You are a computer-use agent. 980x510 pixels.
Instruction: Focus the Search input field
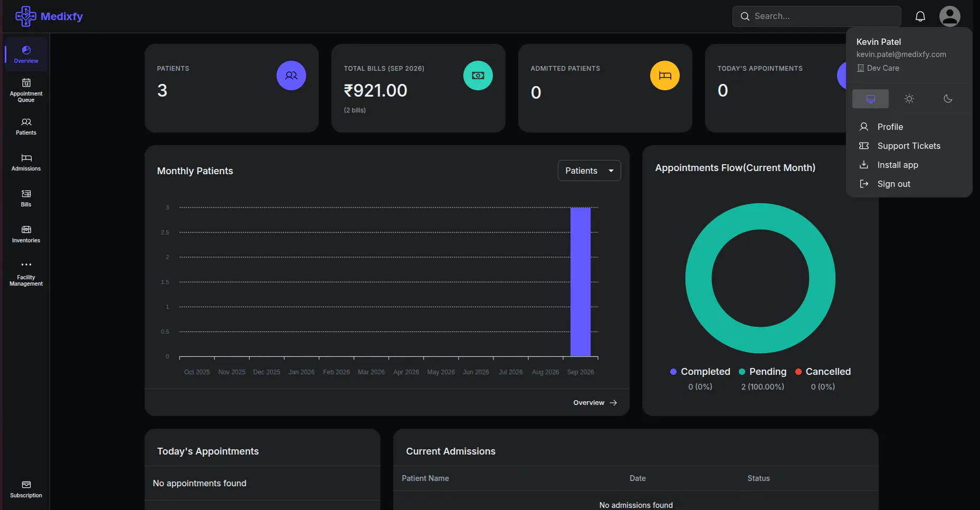coord(816,16)
